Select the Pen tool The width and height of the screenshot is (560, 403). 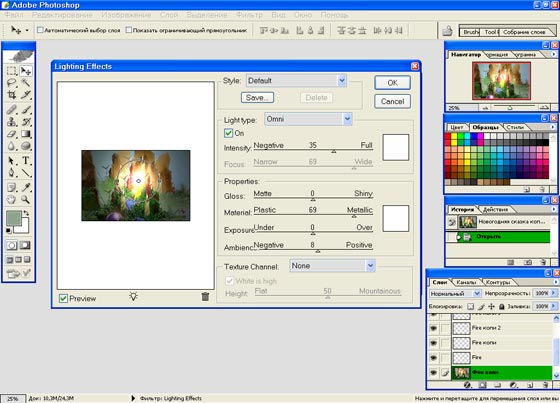point(11,173)
